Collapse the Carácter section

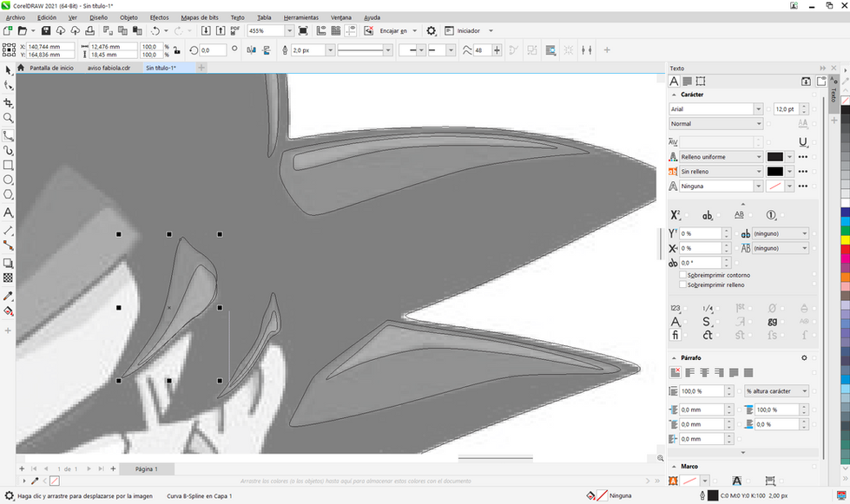click(x=674, y=95)
